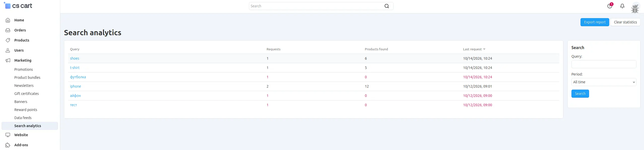
Task: Open the тест query link
Action: click(x=73, y=105)
